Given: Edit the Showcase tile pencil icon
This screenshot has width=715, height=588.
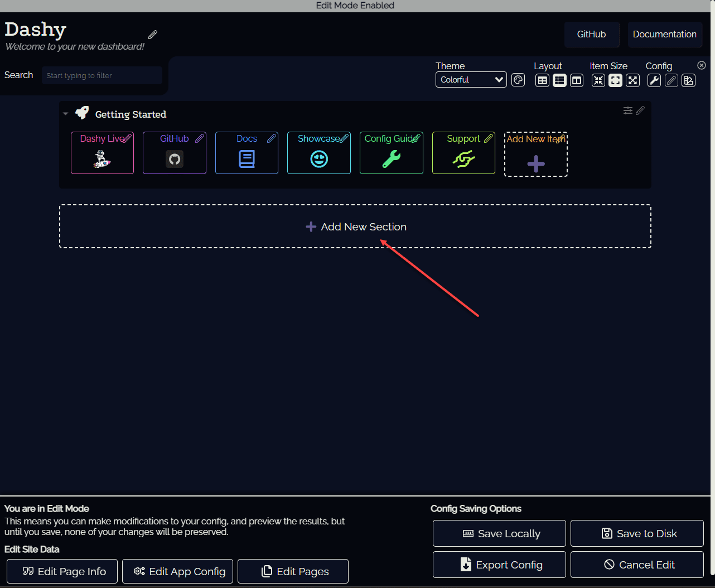Looking at the screenshot, I should [x=344, y=138].
